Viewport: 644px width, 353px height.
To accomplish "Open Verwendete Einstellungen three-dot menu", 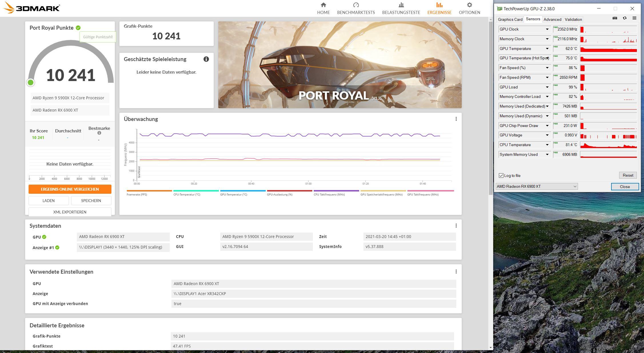I will pos(456,272).
